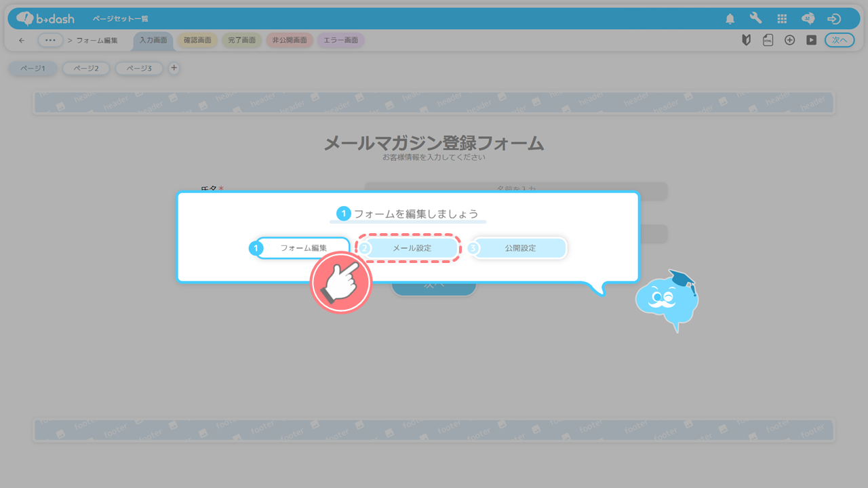Switch to the 確認画面 tab
The width and height of the screenshot is (868, 488).
(197, 40)
